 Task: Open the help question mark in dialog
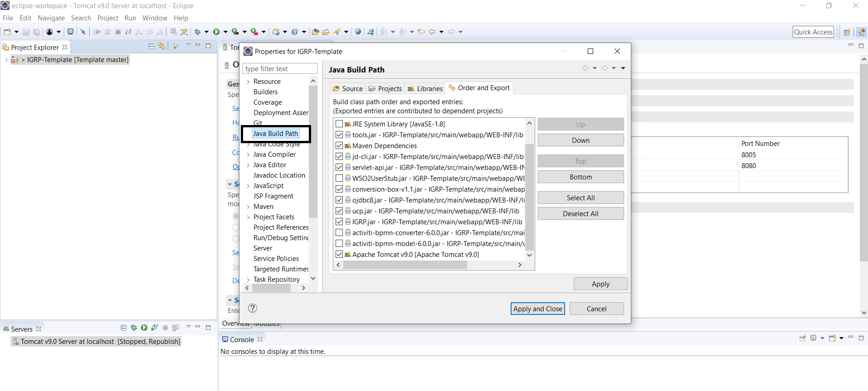(253, 308)
